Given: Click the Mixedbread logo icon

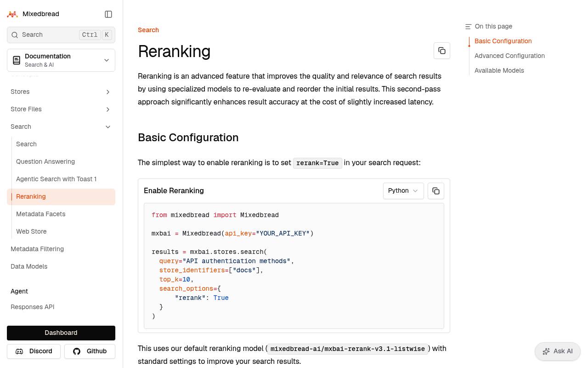Looking at the screenshot, I should tap(12, 14).
